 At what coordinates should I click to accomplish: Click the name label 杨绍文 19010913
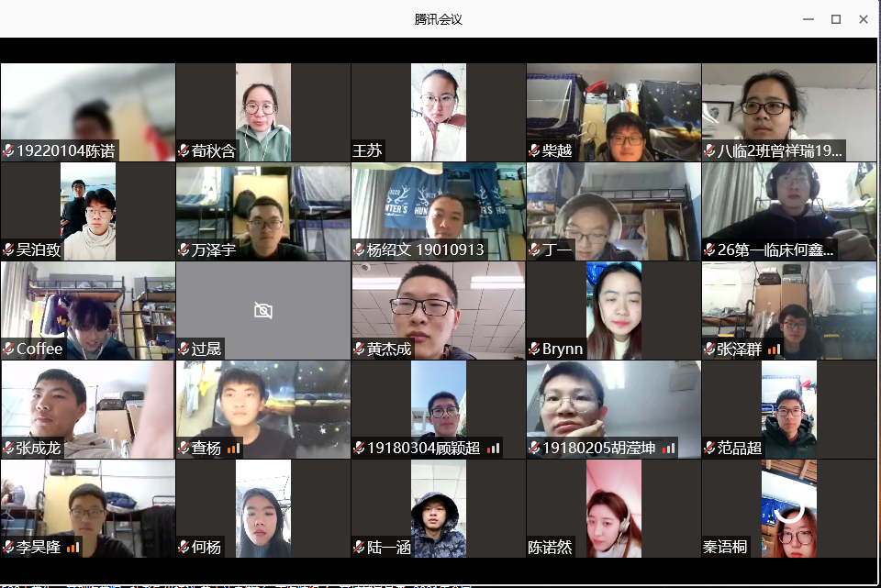pyautogui.click(x=425, y=250)
